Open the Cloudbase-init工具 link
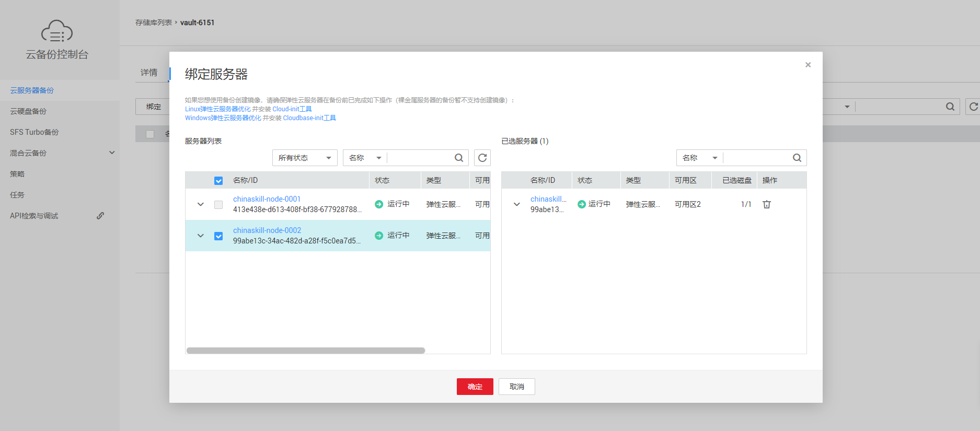Viewport: 980px width, 431px height. click(x=309, y=118)
